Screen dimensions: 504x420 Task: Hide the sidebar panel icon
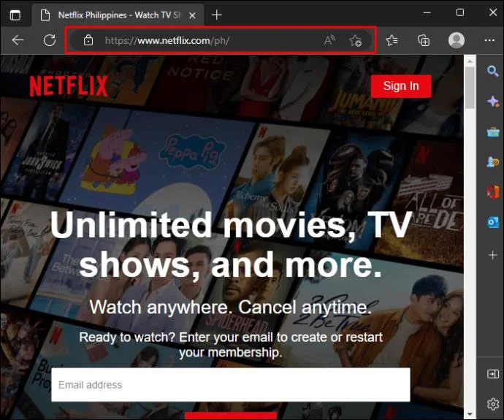pos(492,374)
